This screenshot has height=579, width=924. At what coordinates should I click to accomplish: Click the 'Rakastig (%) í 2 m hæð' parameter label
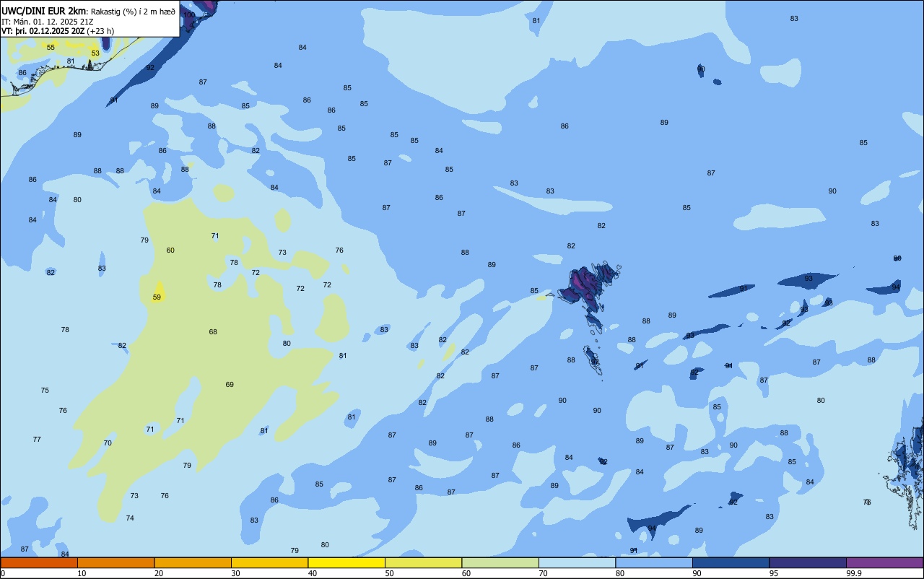pos(133,12)
